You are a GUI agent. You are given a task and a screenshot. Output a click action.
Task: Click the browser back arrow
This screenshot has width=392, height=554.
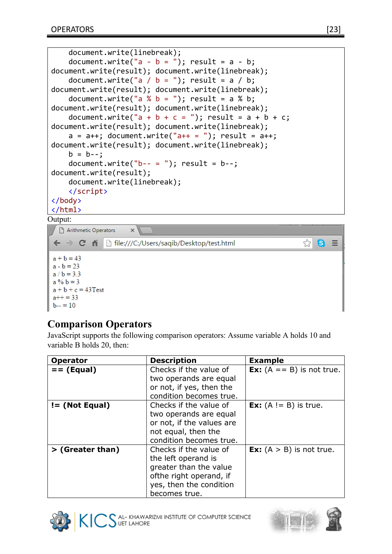[x=57, y=243]
